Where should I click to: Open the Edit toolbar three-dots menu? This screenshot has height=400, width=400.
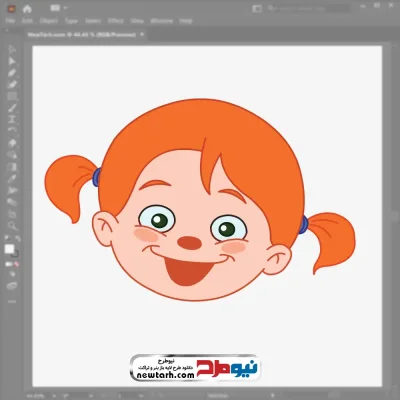coord(12,301)
